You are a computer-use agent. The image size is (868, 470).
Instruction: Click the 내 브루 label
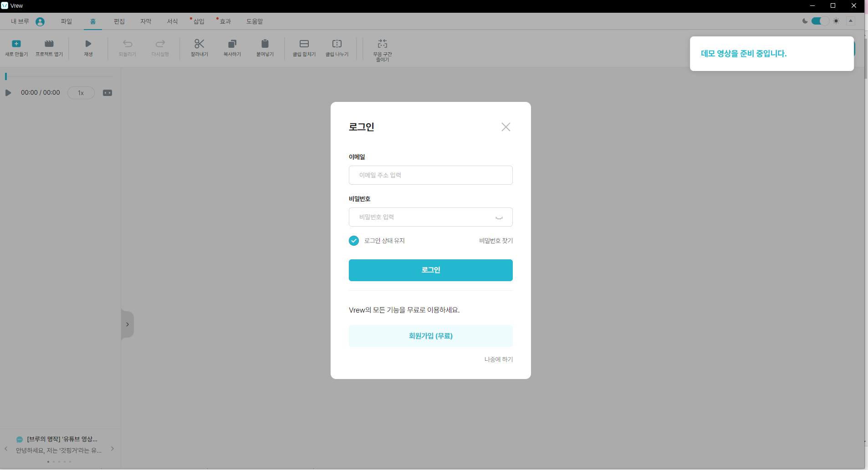pos(20,21)
